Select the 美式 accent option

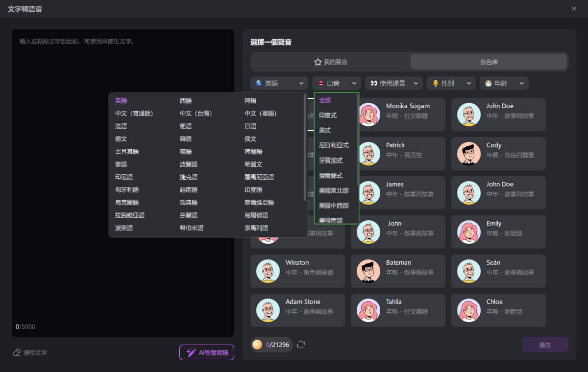[x=325, y=130]
